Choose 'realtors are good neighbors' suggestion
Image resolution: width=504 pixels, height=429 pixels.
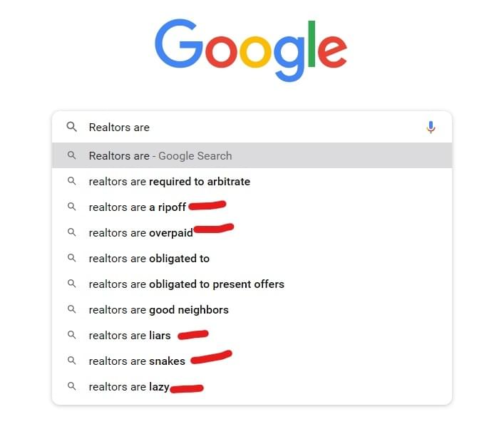pos(252,310)
